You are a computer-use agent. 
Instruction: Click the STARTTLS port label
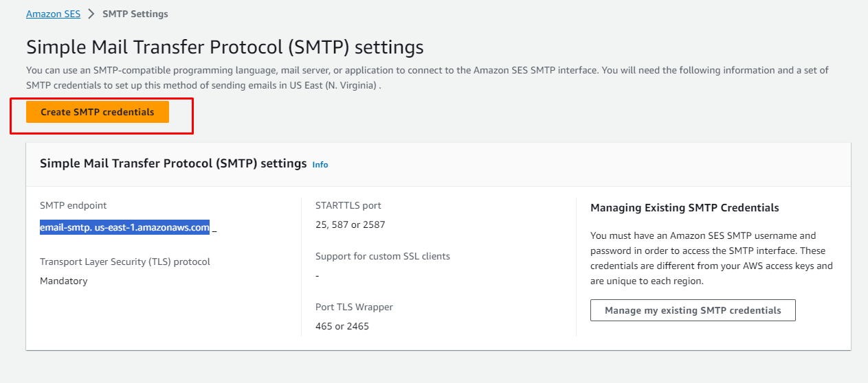click(348, 205)
